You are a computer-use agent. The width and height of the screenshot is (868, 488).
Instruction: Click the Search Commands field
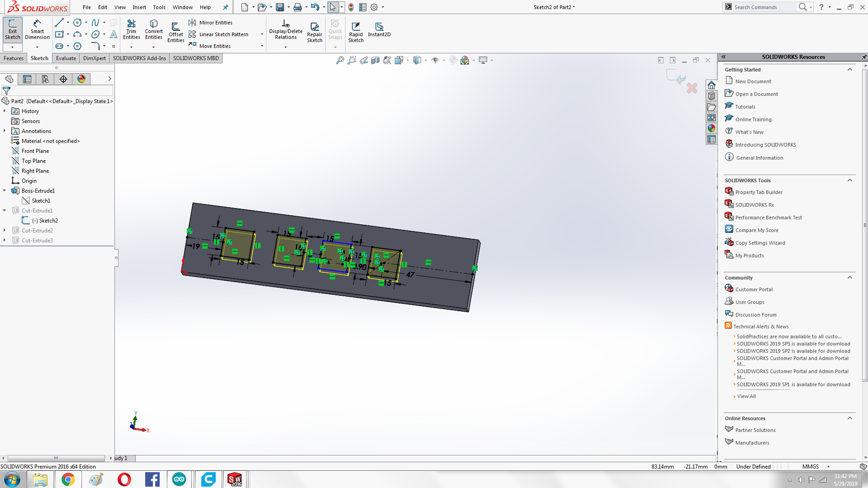click(764, 7)
